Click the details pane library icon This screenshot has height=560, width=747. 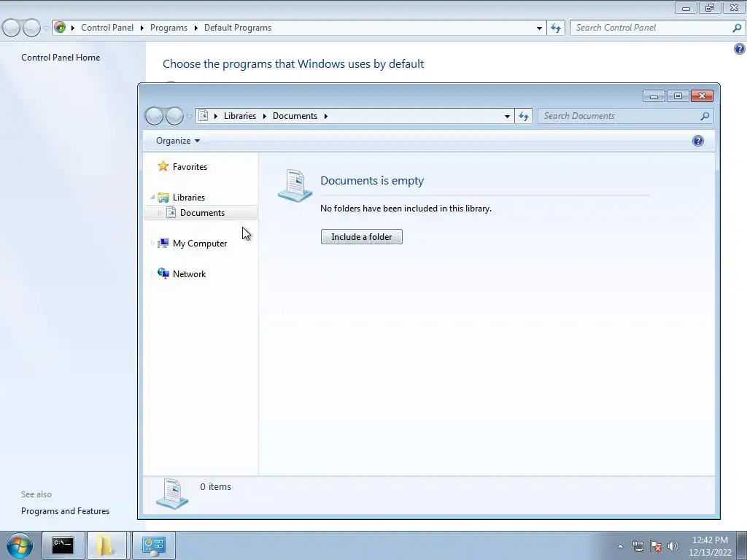pos(172,494)
